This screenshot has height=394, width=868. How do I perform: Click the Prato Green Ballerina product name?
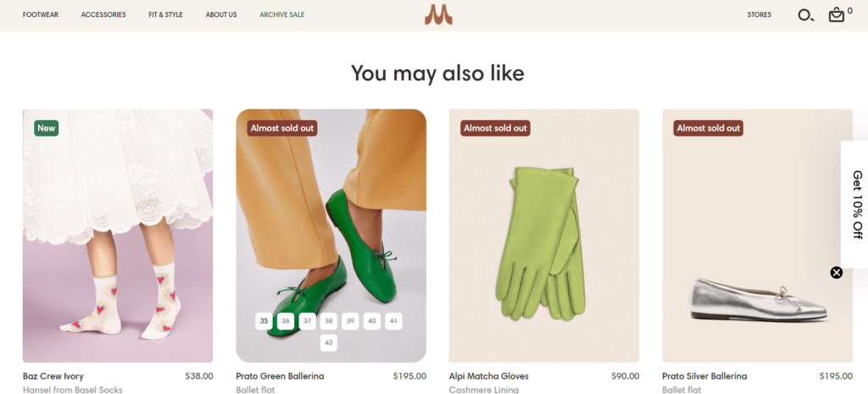(280, 376)
